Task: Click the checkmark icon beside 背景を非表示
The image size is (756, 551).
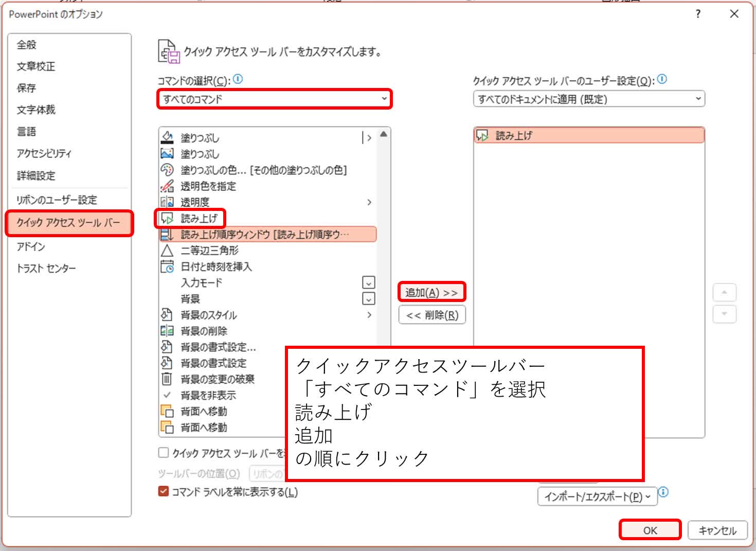Action: pos(167,395)
